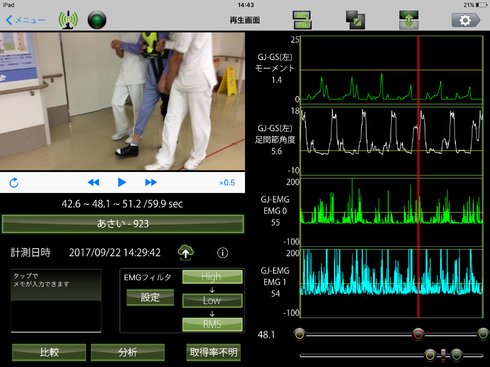Open the graph layout swap icon
Viewport: 490px width, 367px height.
302,20
